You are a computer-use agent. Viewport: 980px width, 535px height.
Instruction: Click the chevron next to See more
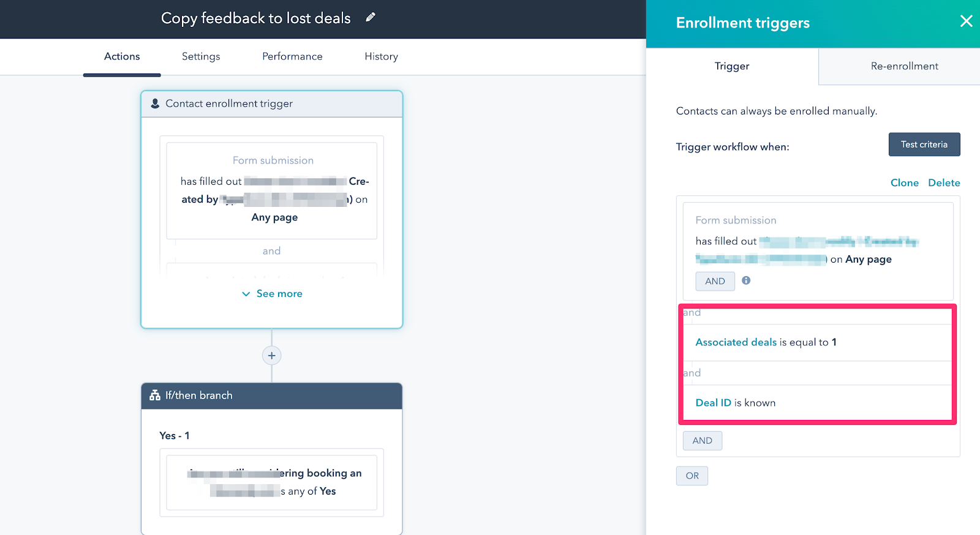pyautogui.click(x=246, y=294)
